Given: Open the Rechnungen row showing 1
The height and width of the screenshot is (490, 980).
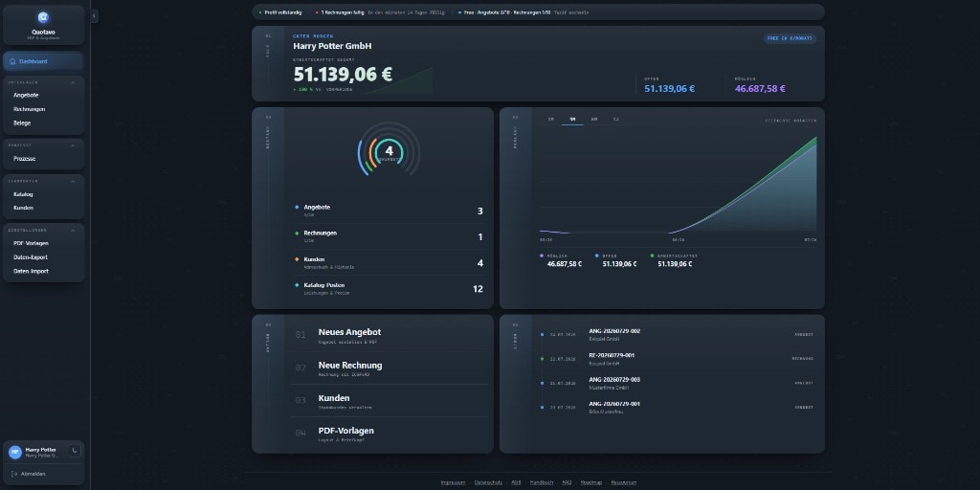Looking at the screenshot, I should point(389,236).
